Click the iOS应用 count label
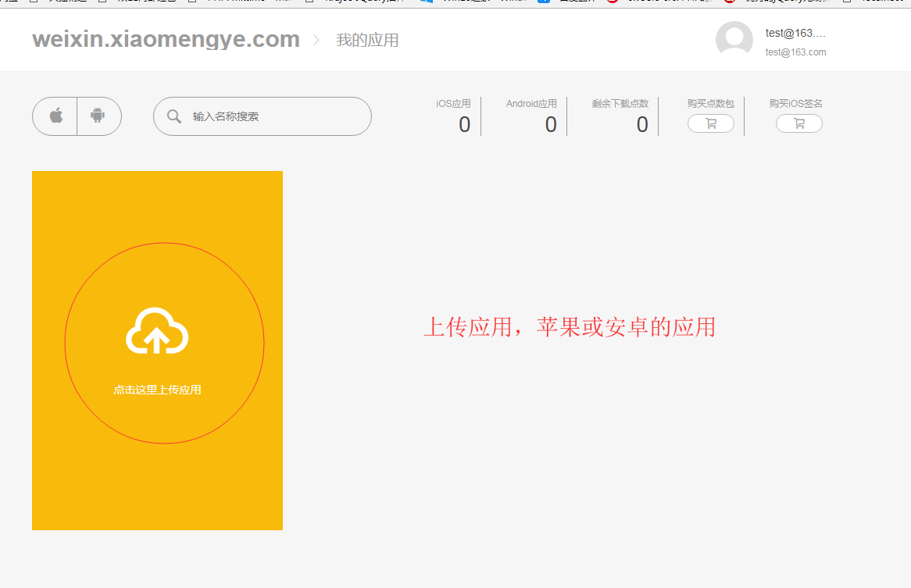This screenshot has width=911, height=588. point(453,104)
